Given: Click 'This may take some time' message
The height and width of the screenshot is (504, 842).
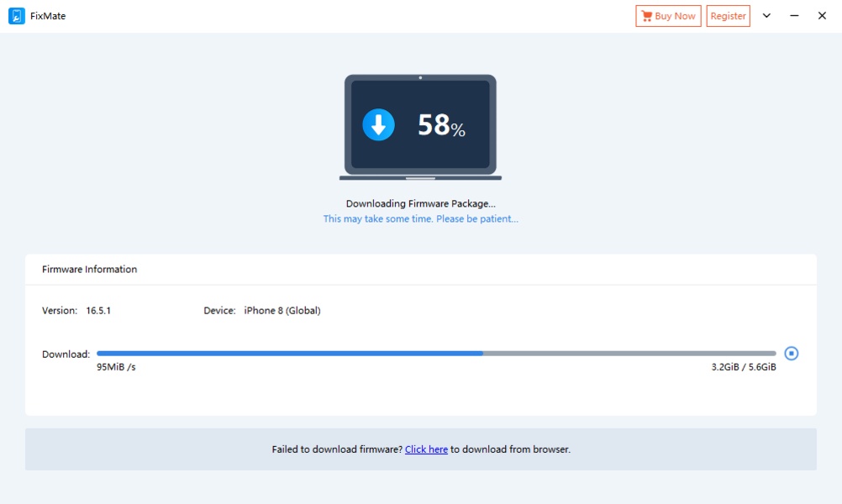Looking at the screenshot, I should click(x=420, y=218).
